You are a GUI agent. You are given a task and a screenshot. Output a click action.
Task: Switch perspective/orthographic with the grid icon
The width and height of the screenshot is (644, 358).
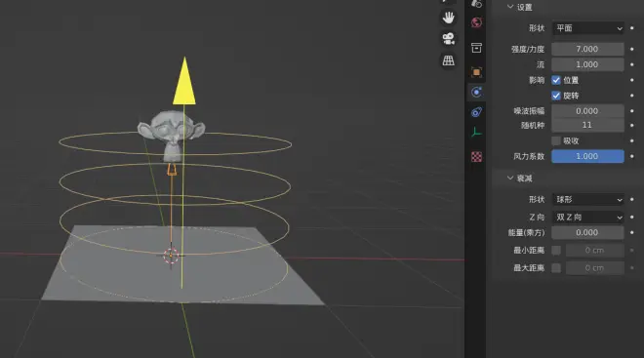pyautogui.click(x=449, y=60)
